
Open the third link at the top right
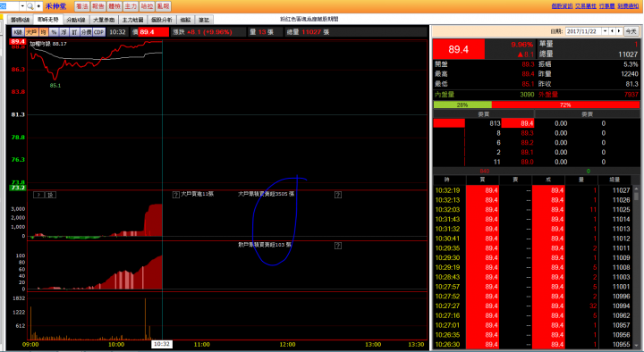tap(606, 5)
